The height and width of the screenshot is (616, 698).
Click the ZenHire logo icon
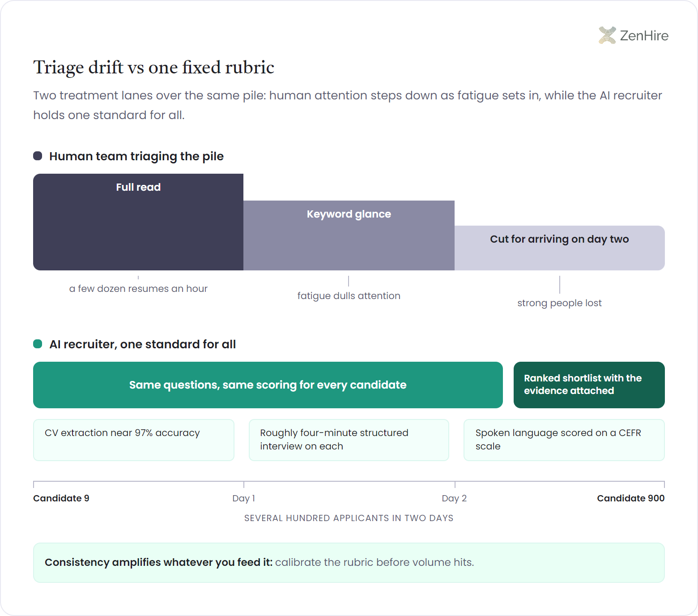point(607,35)
